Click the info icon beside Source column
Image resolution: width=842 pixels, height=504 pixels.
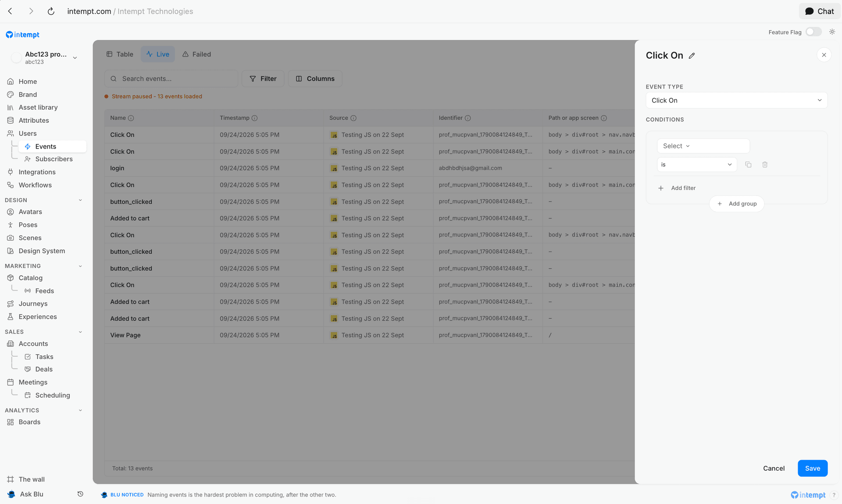point(353,118)
